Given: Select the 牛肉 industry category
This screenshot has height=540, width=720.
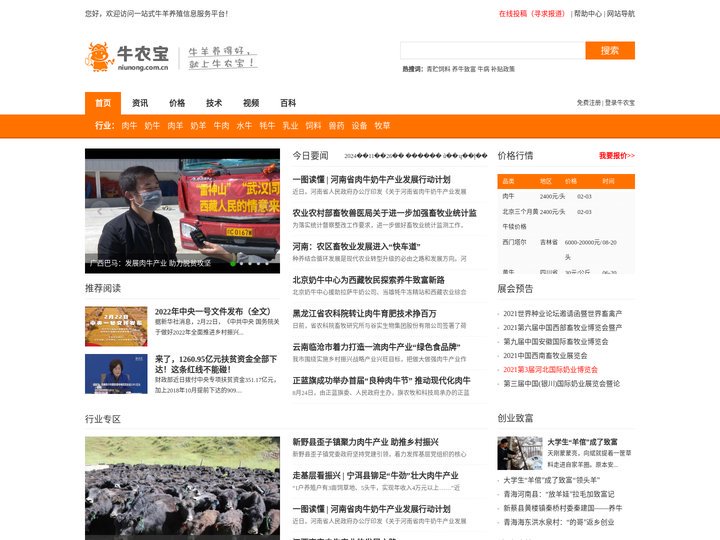Looking at the screenshot, I should [221, 125].
